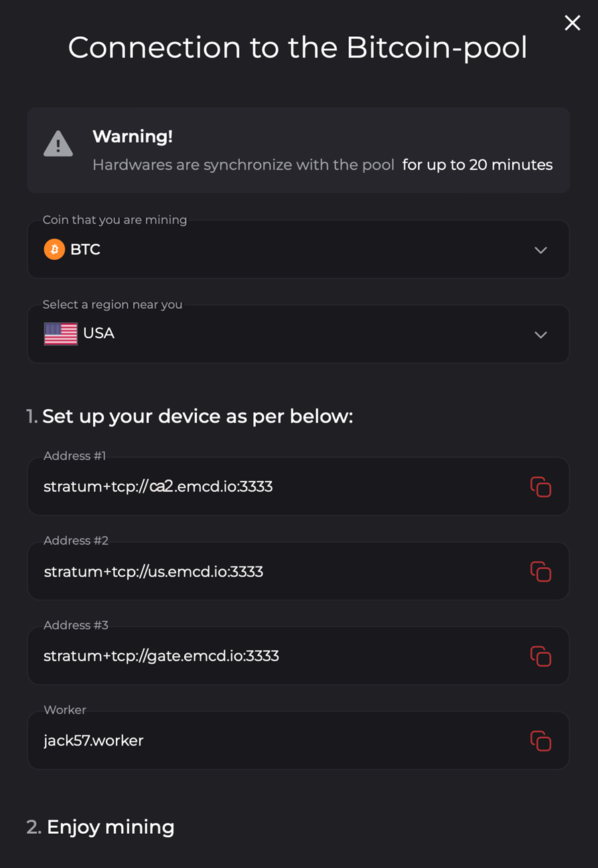Click the 'Set up your device' heading
The height and width of the screenshot is (868, 598).
(198, 417)
